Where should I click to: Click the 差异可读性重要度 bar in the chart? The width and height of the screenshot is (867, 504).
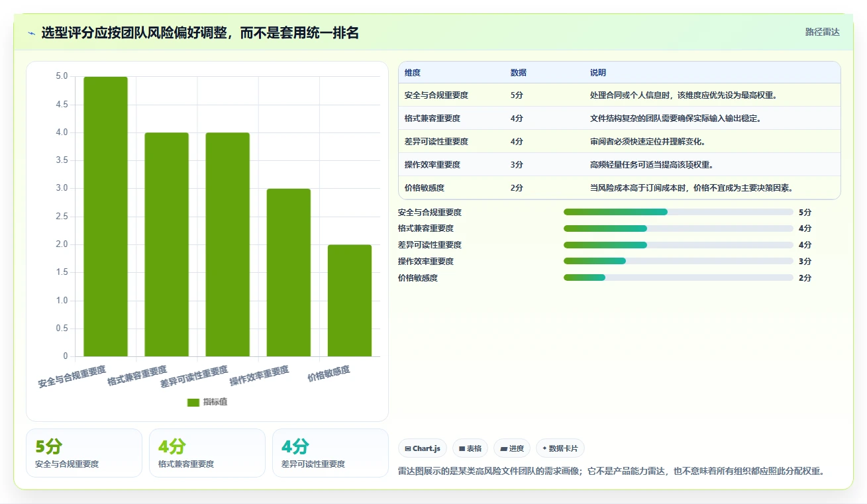[227, 244]
